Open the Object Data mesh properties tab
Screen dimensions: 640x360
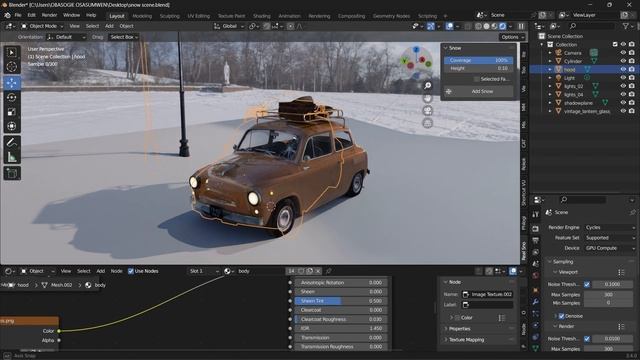point(536,348)
